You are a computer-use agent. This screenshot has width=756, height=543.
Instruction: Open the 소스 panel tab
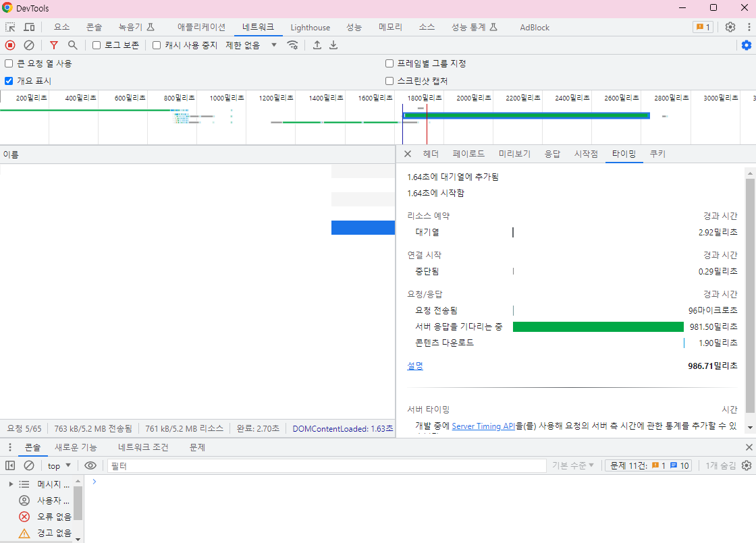click(427, 28)
